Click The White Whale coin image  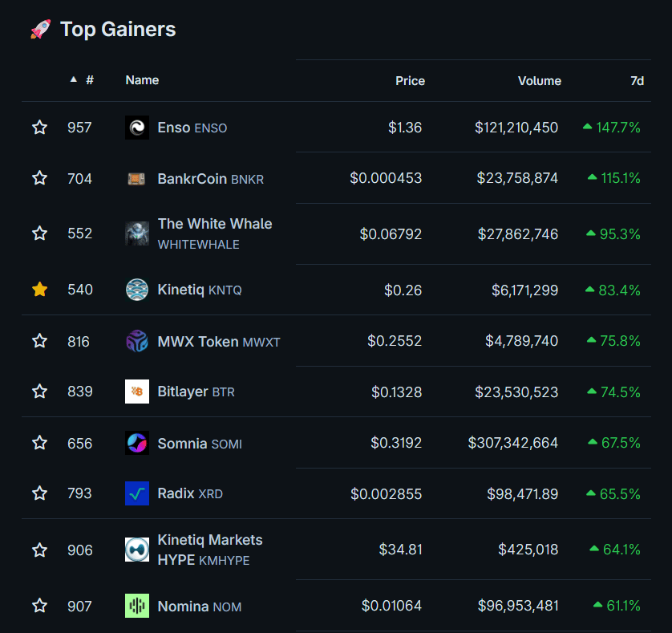pyautogui.click(x=137, y=233)
